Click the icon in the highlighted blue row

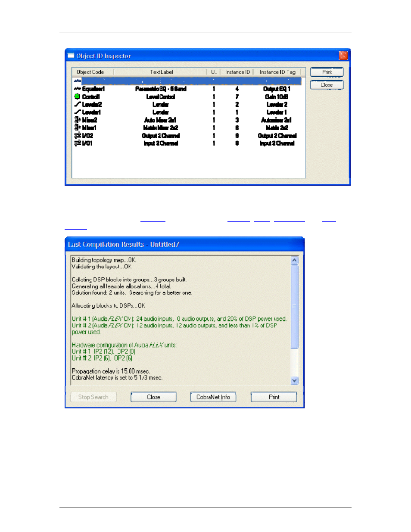coord(77,81)
